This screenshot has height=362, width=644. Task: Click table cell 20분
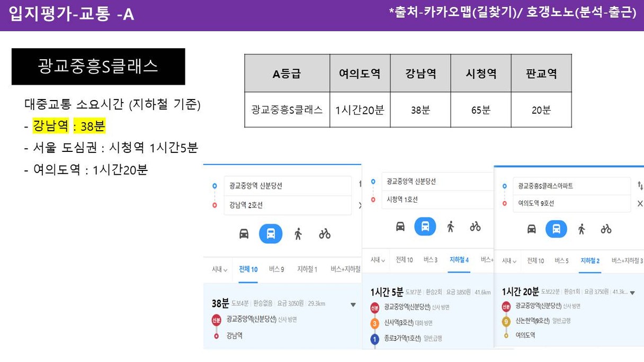click(x=541, y=110)
